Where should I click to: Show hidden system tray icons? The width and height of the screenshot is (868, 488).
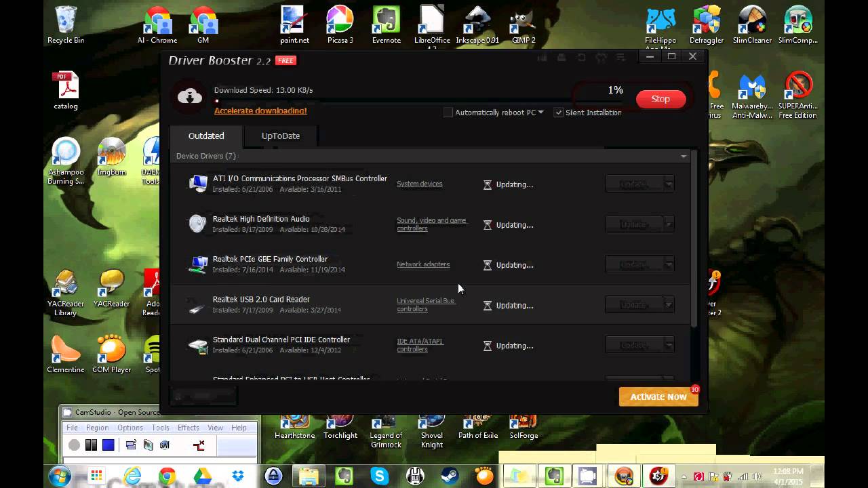[x=684, y=476]
